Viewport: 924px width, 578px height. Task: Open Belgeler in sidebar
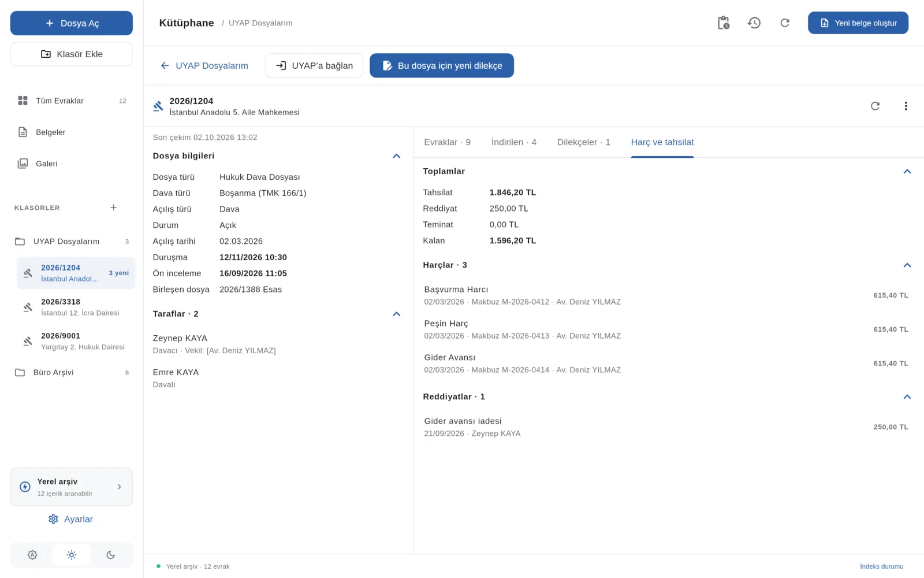[x=72, y=132]
